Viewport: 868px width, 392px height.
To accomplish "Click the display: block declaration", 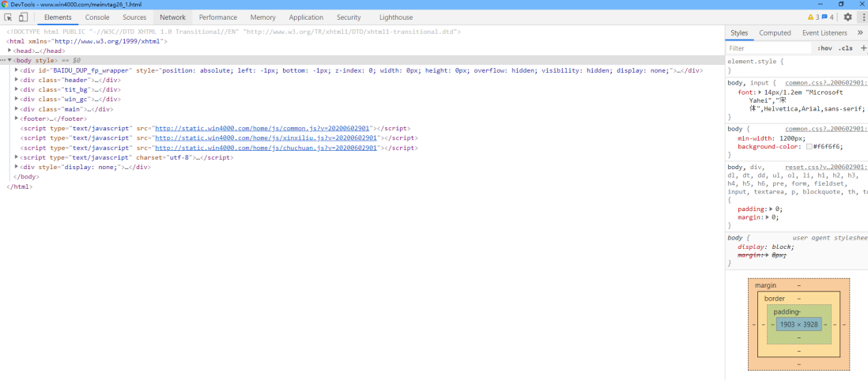I will [x=766, y=247].
